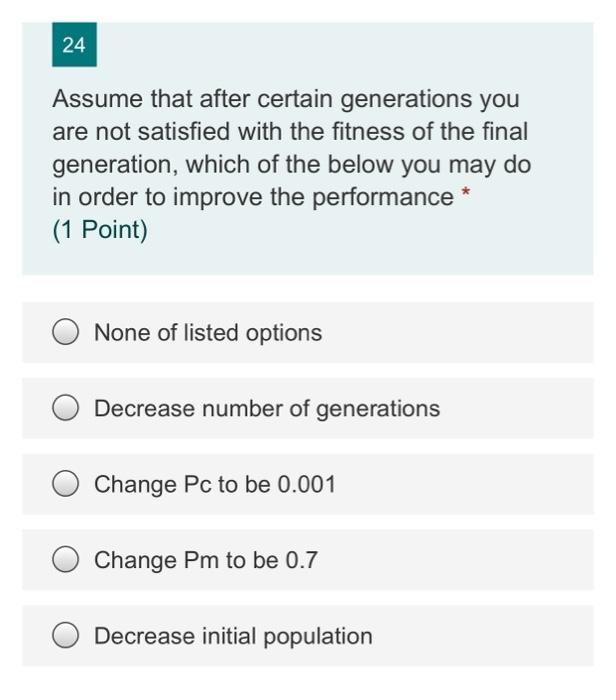Mark the "Change Pm to be 0.7" radio button
Screen dimensions: 616x700
pos(66,560)
